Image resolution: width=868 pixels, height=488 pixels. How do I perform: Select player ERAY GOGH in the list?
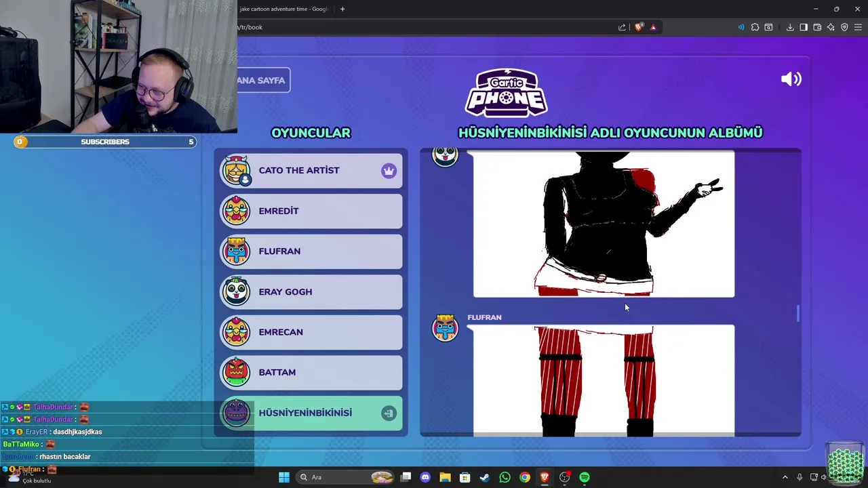click(311, 291)
